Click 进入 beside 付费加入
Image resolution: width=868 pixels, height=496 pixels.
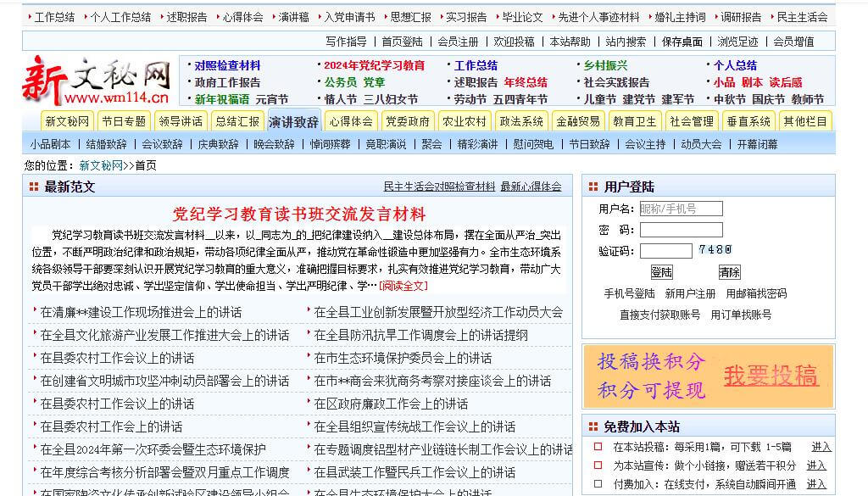(x=816, y=484)
